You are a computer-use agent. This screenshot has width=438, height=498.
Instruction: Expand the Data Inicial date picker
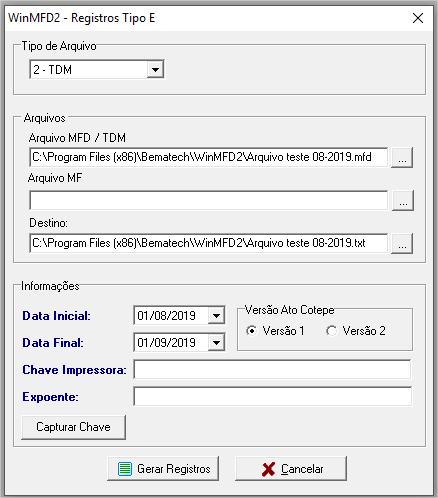point(216,315)
